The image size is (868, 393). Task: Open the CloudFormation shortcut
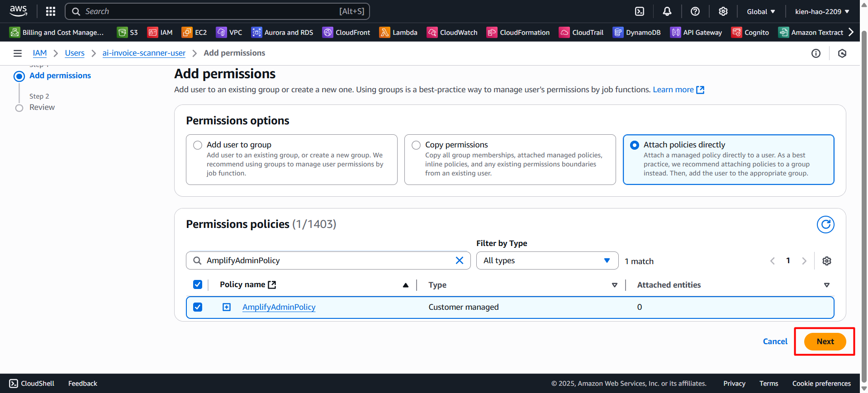pyautogui.click(x=518, y=32)
